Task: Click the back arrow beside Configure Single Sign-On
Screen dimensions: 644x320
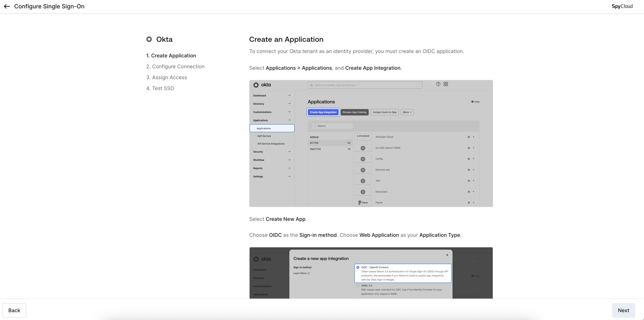Action: click(7, 6)
